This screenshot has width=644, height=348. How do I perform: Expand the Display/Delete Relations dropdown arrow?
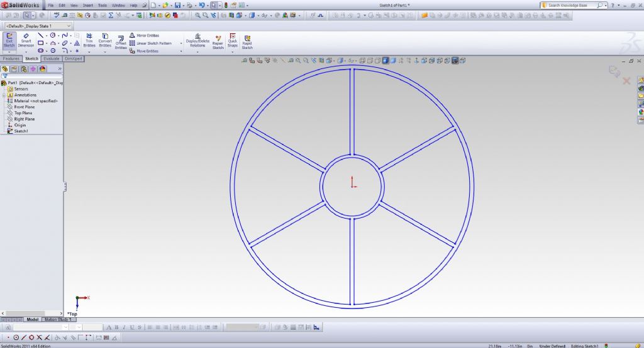[197, 52]
